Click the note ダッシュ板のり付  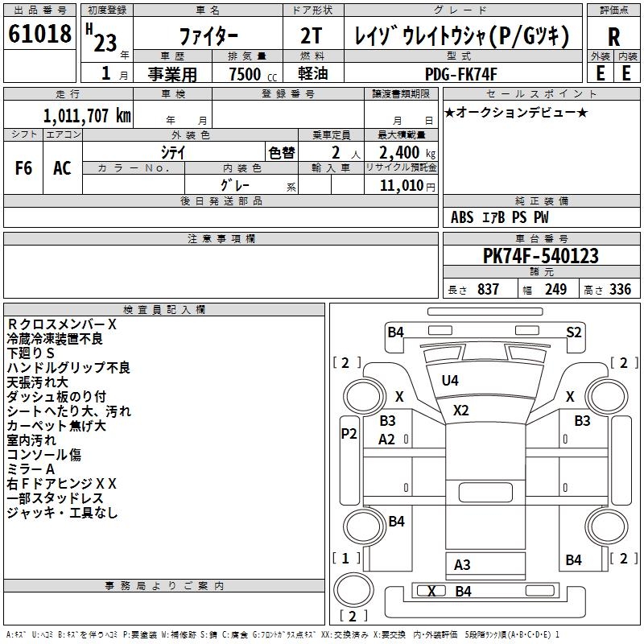pyautogui.click(x=56, y=397)
